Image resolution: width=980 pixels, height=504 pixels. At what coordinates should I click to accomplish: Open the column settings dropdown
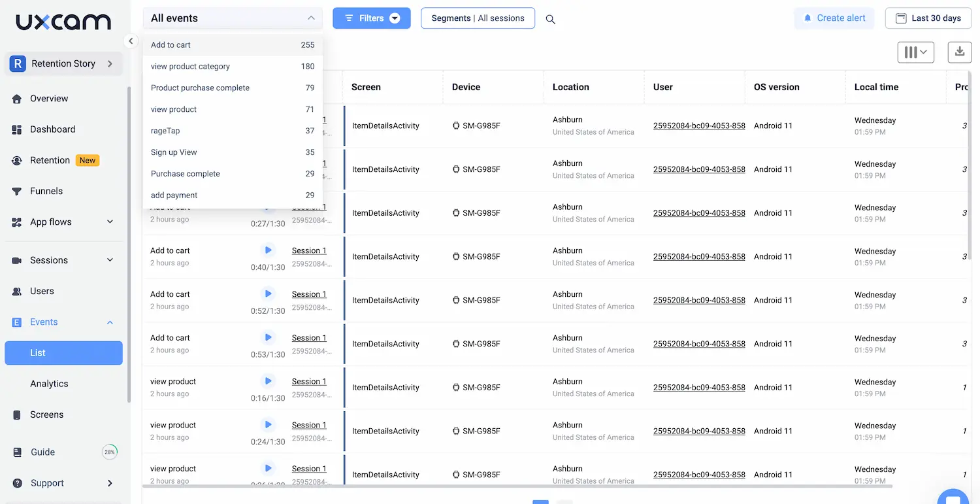(916, 52)
